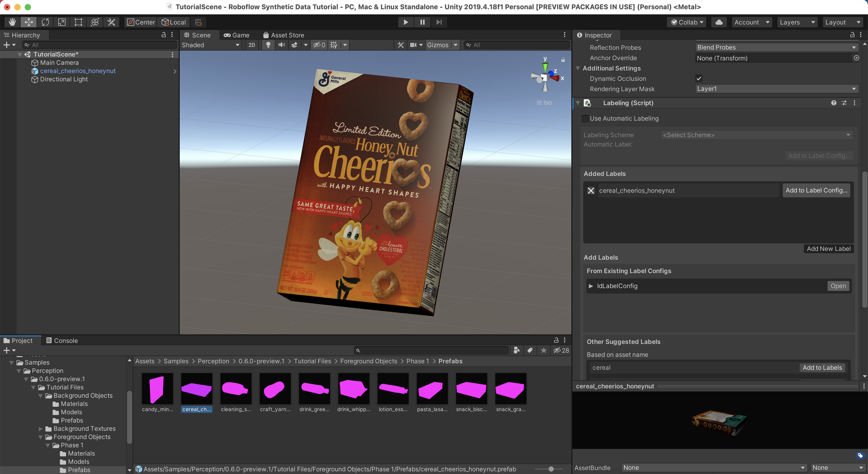Toggle 2D view mode in Scene view
This screenshot has width=868, height=474.
point(252,45)
